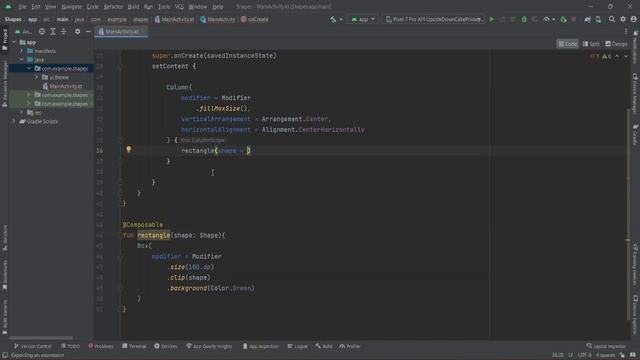Viewport: 640px width, 360px height.
Task: Open the Navigate menu
Action: pyautogui.click(x=71, y=7)
